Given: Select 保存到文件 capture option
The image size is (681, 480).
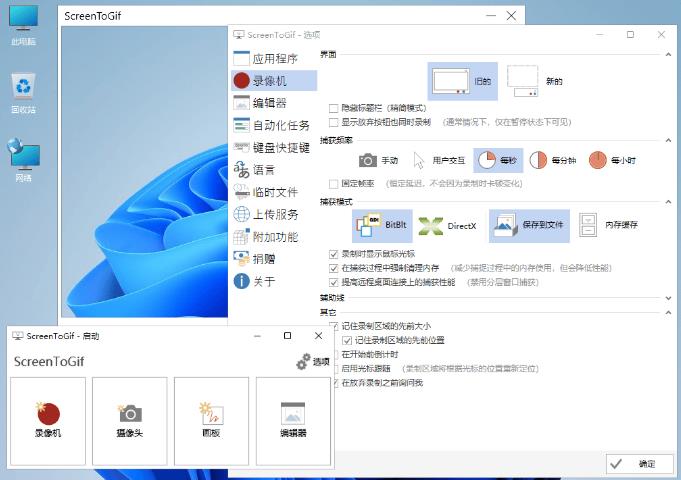Looking at the screenshot, I should click(x=529, y=225).
